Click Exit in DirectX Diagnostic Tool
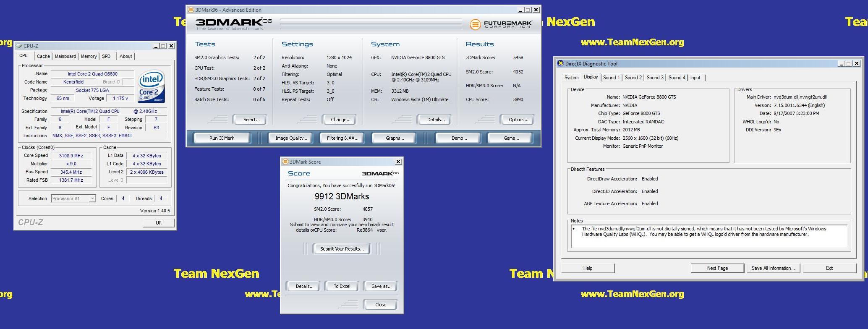The image size is (868, 329). pyautogui.click(x=829, y=268)
